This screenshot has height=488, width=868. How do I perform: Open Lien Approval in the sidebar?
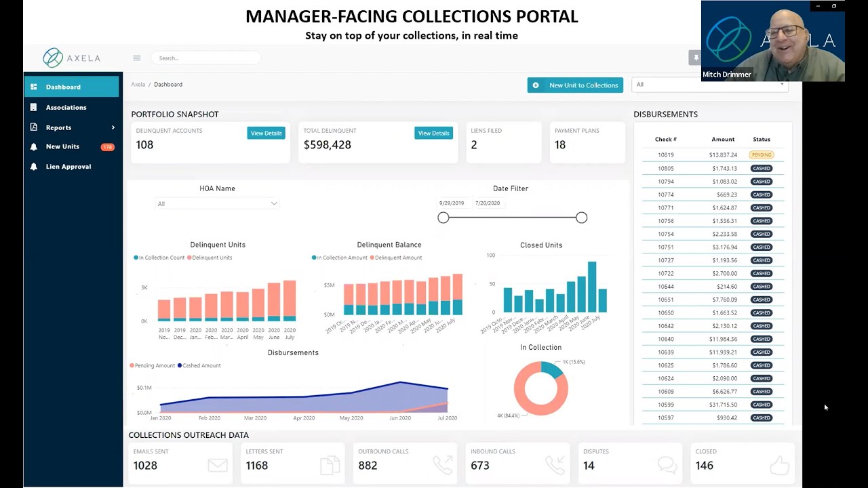tap(72, 167)
